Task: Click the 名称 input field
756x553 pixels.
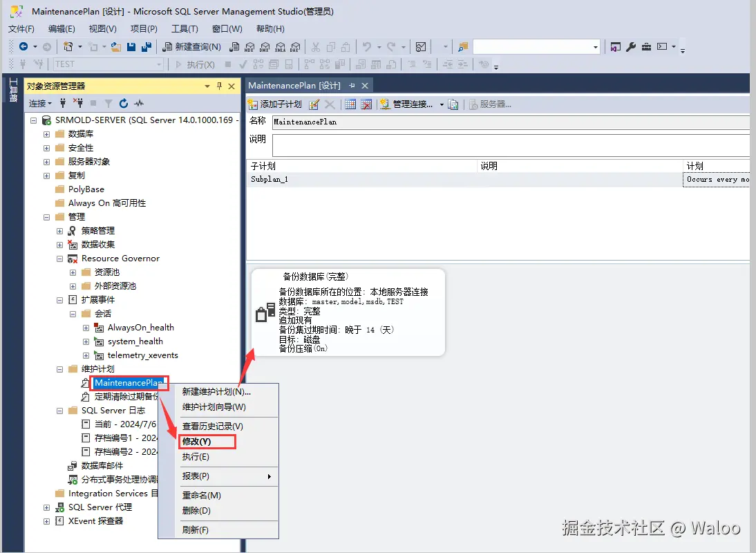Action: pos(511,122)
